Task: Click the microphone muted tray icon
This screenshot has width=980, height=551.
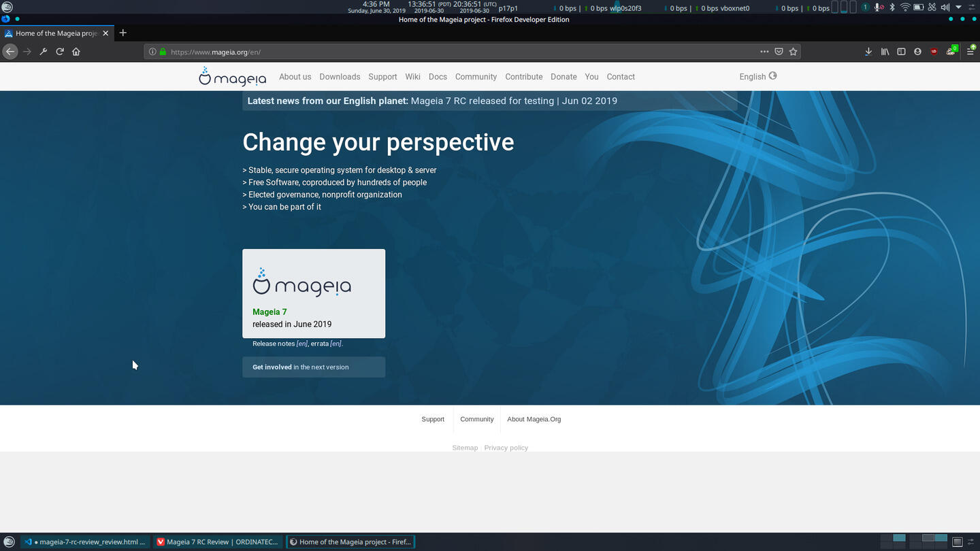Action: 879,7
